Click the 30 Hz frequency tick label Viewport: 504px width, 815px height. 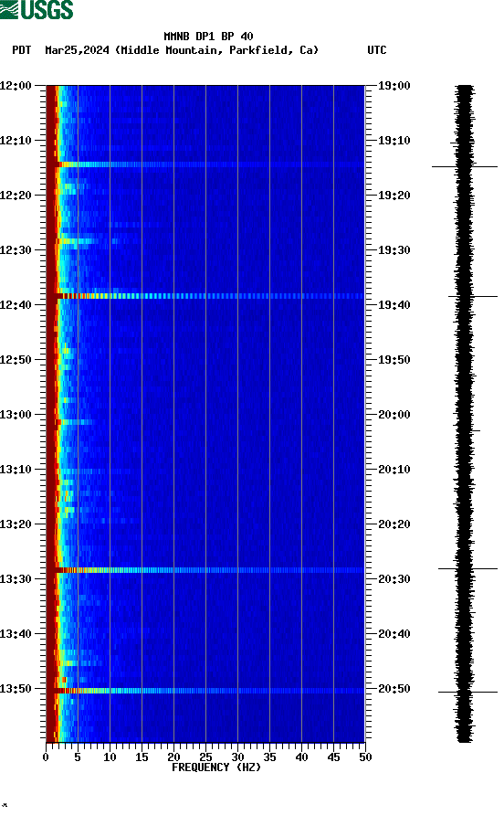(x=237, y=757)
